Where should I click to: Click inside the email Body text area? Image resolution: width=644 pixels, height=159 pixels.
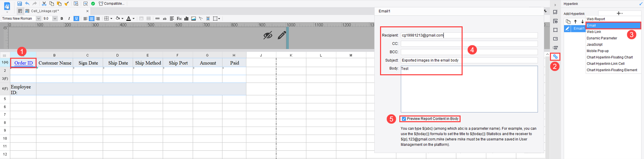[469, 89]
